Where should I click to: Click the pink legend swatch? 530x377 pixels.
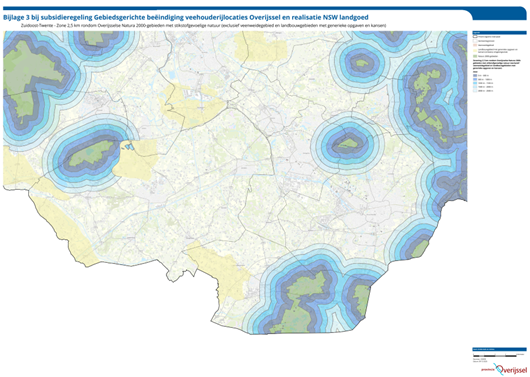pos(475,45)
